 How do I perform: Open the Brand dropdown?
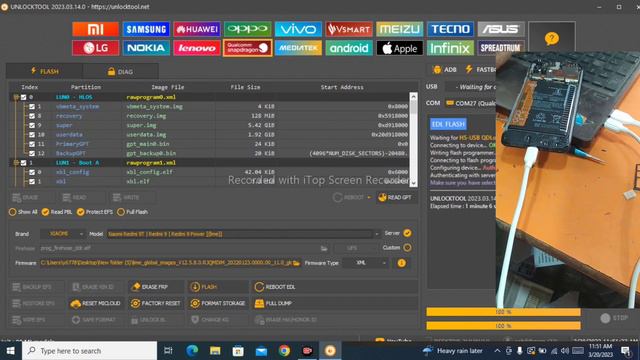point(63,234)
